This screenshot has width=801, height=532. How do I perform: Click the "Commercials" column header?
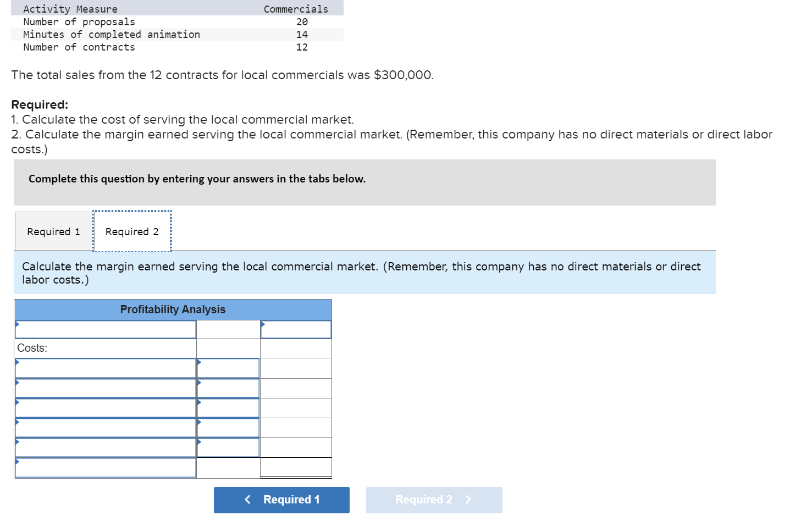[296, 9]
